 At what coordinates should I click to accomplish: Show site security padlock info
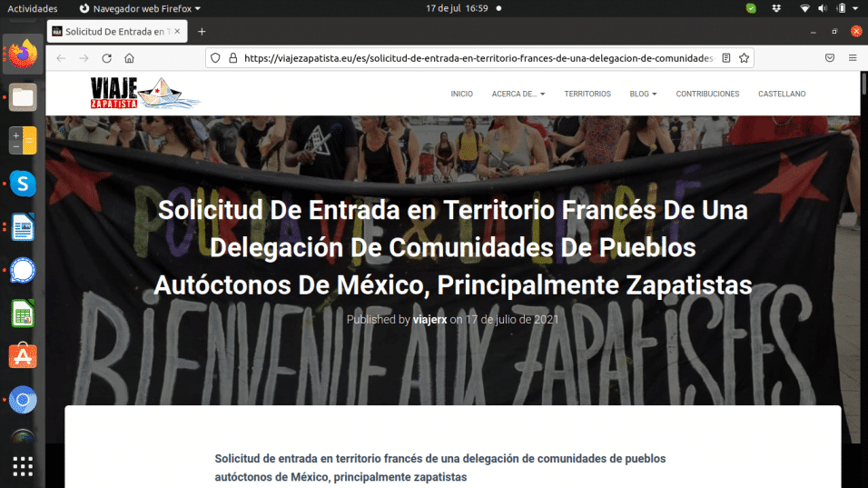pos(233,58)
